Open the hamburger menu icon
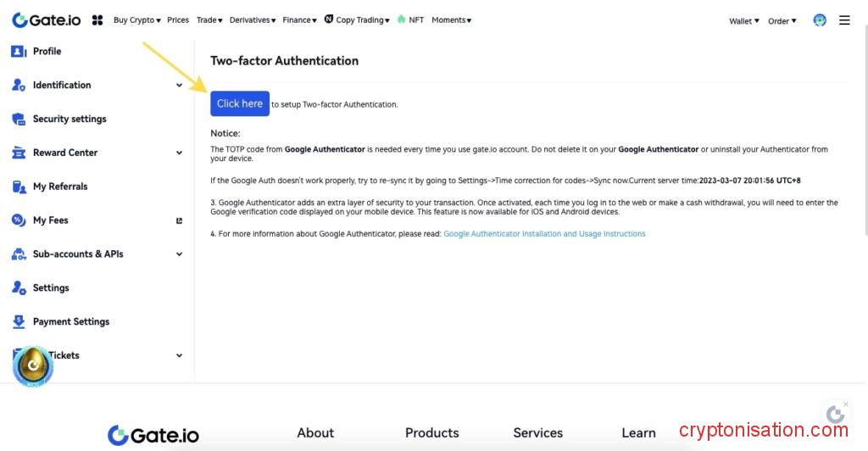The height and width of the screenshot is (451, 868). [844, 20]
